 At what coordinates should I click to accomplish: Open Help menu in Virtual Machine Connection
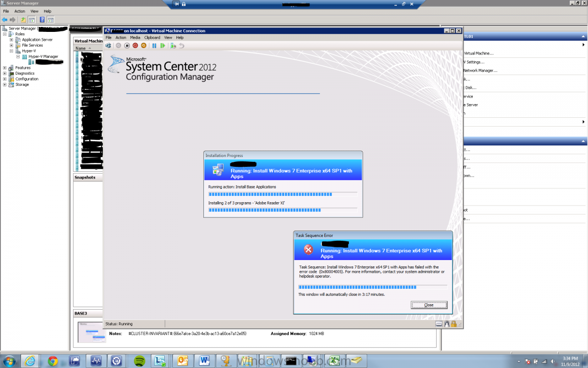180,37
